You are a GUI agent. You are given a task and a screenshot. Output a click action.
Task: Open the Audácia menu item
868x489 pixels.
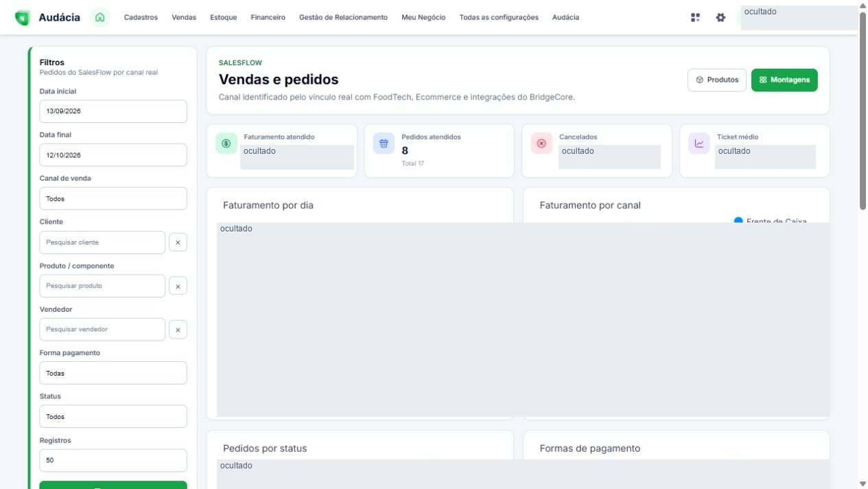[x=565, y=17]
